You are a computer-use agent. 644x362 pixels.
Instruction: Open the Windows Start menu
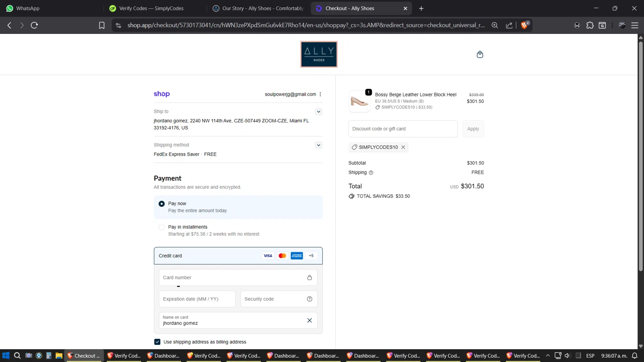[x=6, y=356]
